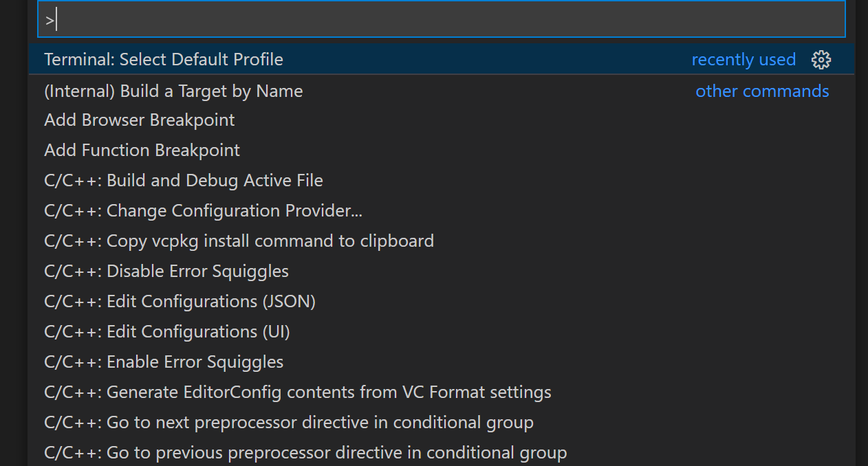Click the gear icon to configure keybinding
Image resolution: width=868 pixels, height=466 pixels.
[x=821, y=60]
